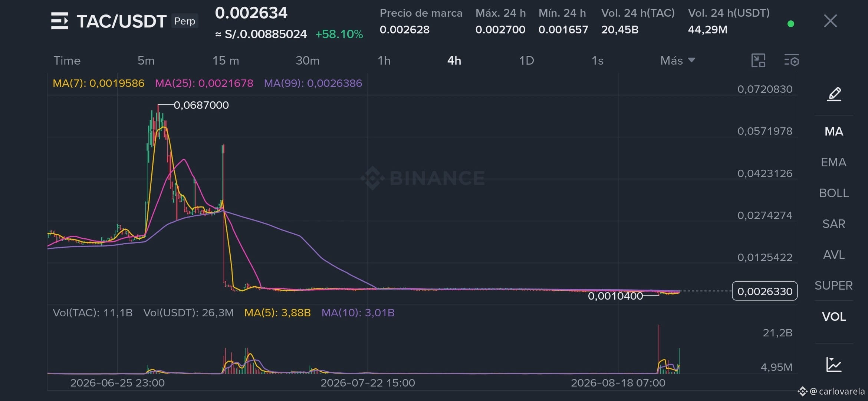
Task: Click the Vol(USDT): 26,3M label
Action: click(188, 313)
